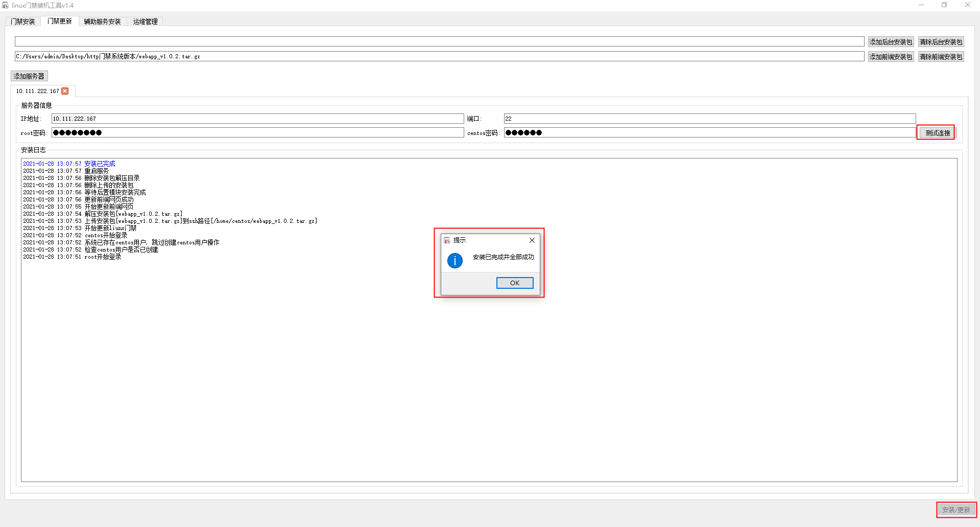Image resolution: width=980 pixels, height=527 pixels.
Task: Click the 开始更新前端网页 log line
Action: point(78,207)
